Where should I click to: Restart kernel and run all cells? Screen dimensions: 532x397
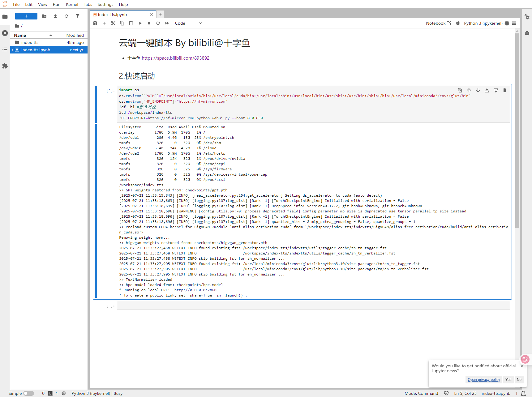coord(167,23)
